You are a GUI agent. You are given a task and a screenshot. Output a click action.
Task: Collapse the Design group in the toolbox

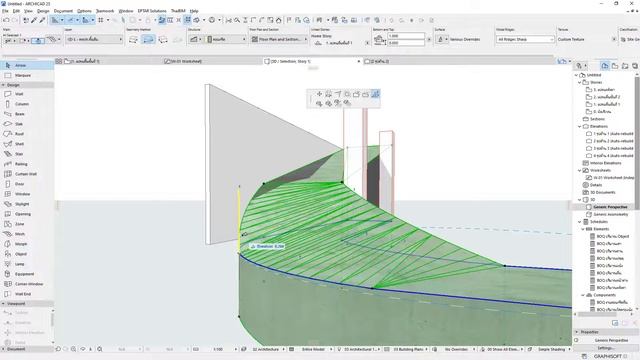click(3, 85)
